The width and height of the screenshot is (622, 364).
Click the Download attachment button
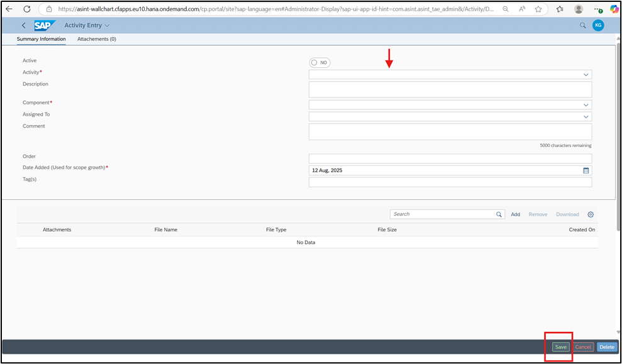(x=567, y=214)
